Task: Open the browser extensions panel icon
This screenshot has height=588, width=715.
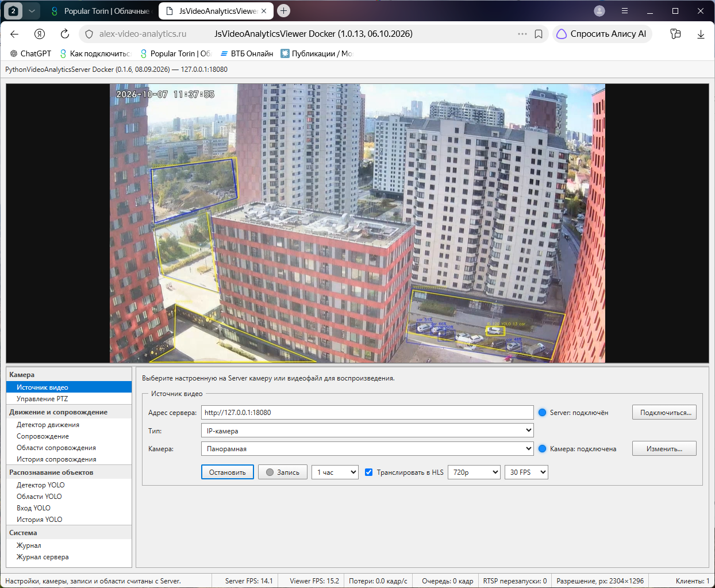Action: (676, 34)
